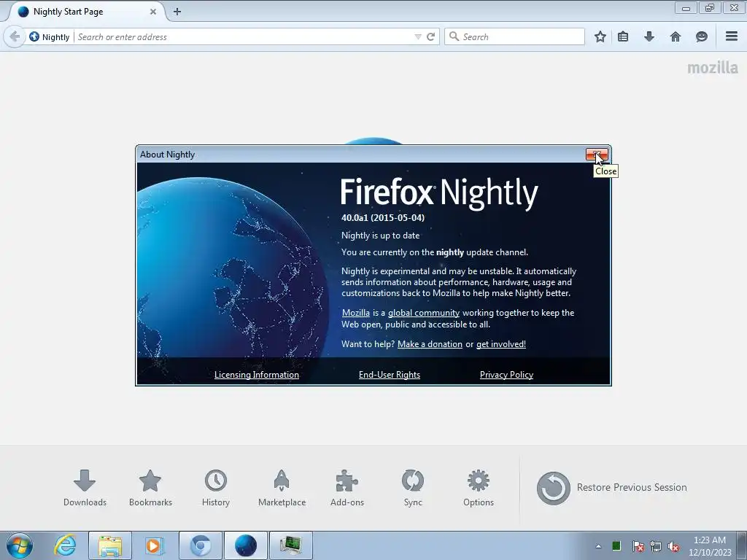
Task: Open Add-ons puzzle piece shortcut
Action: point(347,488)
